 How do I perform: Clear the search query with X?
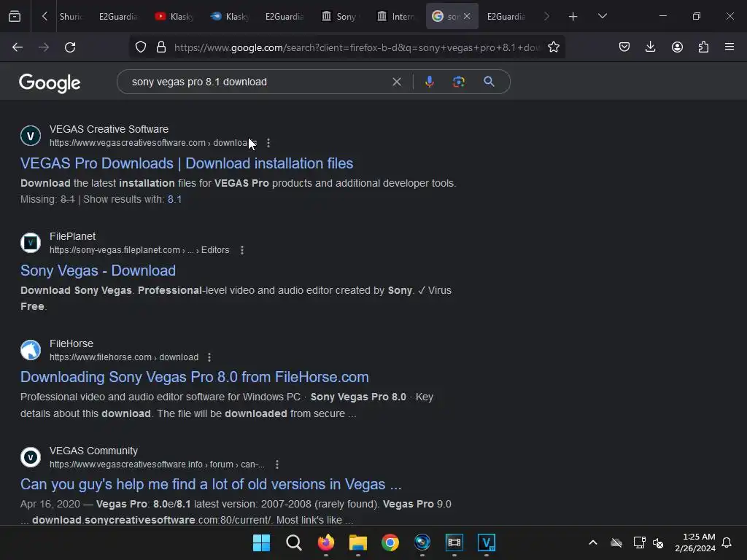coord(396,82)
